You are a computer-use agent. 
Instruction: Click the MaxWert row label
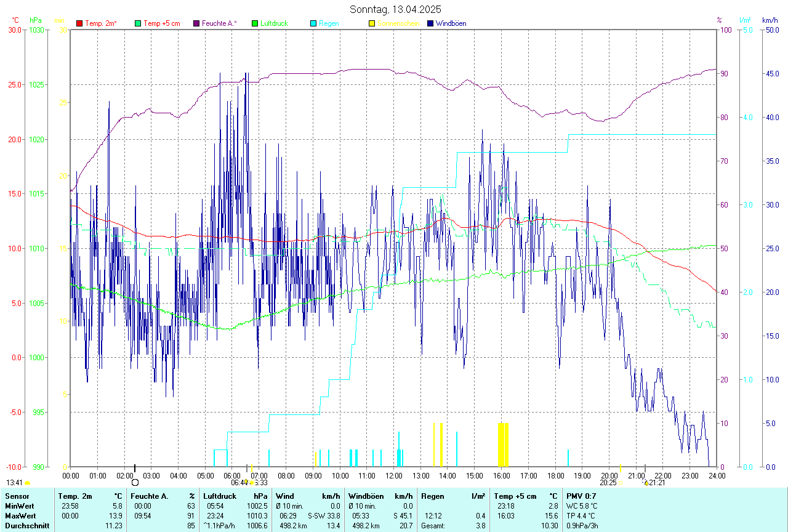click(x=20, y=516)
